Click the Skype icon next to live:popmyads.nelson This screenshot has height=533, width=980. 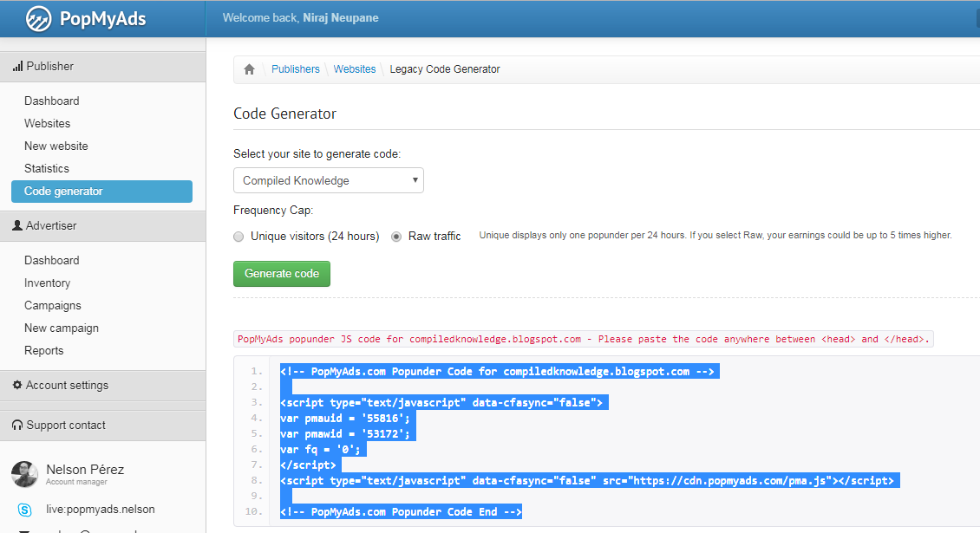click(x=24, y=510)
